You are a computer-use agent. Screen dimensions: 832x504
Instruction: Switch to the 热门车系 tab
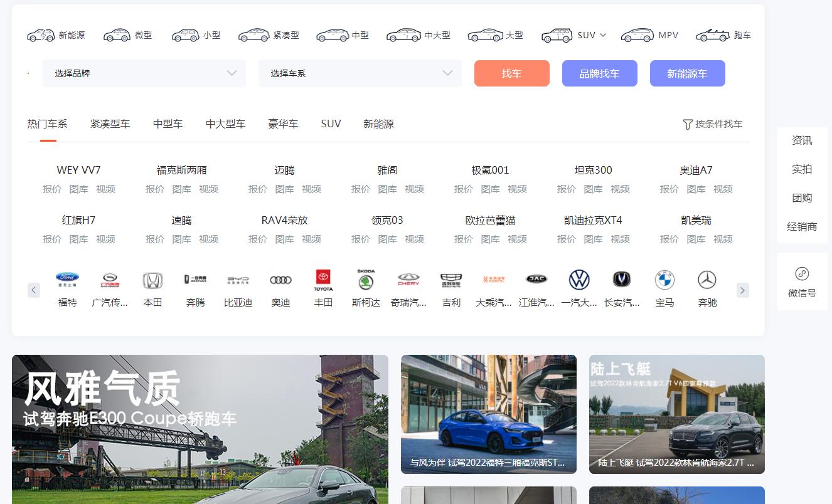tap(47, 124)
